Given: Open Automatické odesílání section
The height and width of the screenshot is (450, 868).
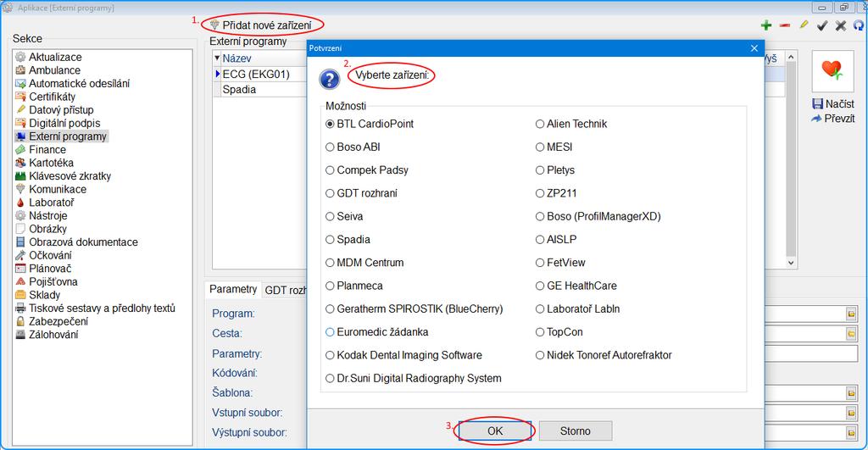Looking at the screenshot, I should pyautogui.click(x=73, y=84).
